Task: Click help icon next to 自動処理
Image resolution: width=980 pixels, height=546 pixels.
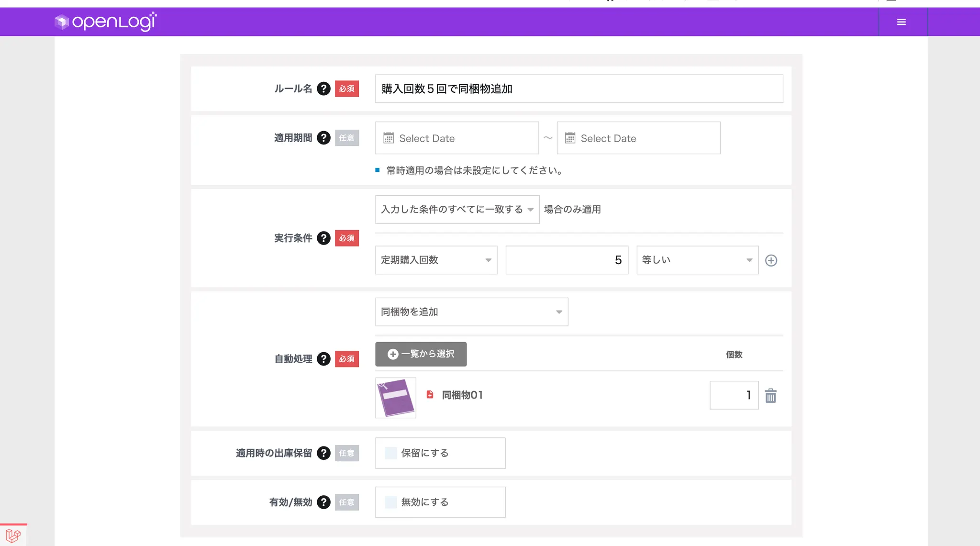Action: [x=323, y=359]
